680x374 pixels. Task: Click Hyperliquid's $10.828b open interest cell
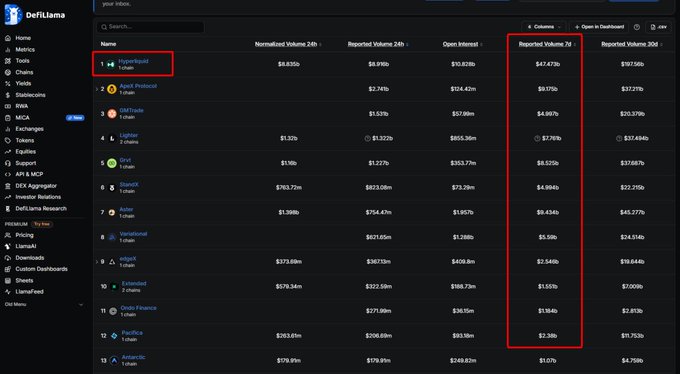(463, 64)
